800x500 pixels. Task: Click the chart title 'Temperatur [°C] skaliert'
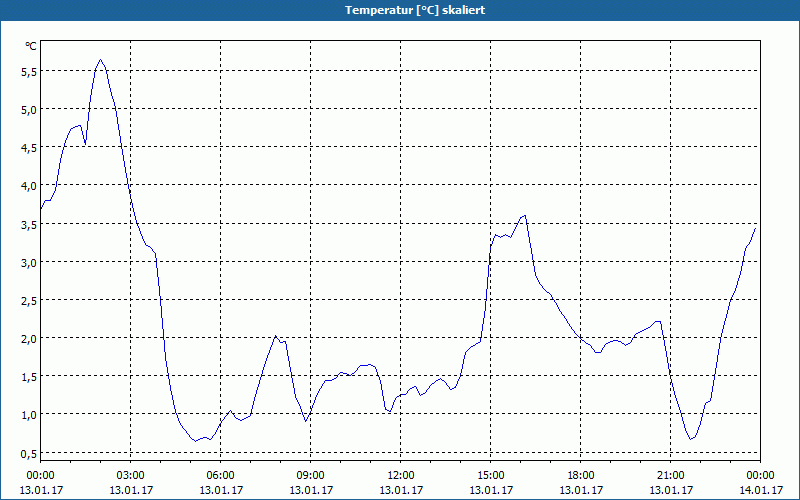415,10
